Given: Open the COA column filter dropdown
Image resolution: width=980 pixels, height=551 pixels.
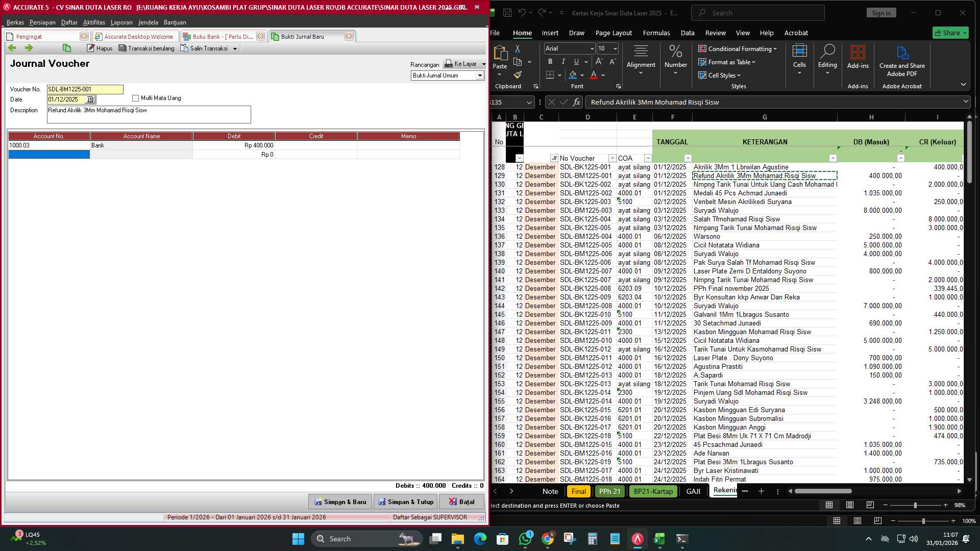Looking at the screenshot, I should 648,158.
